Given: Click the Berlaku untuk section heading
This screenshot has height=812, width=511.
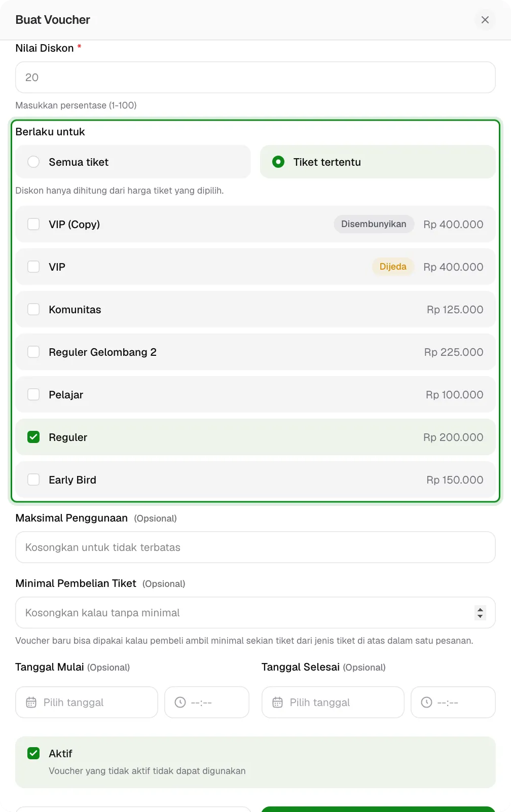Looking at the screenshot, I should (x=50, y=132).
